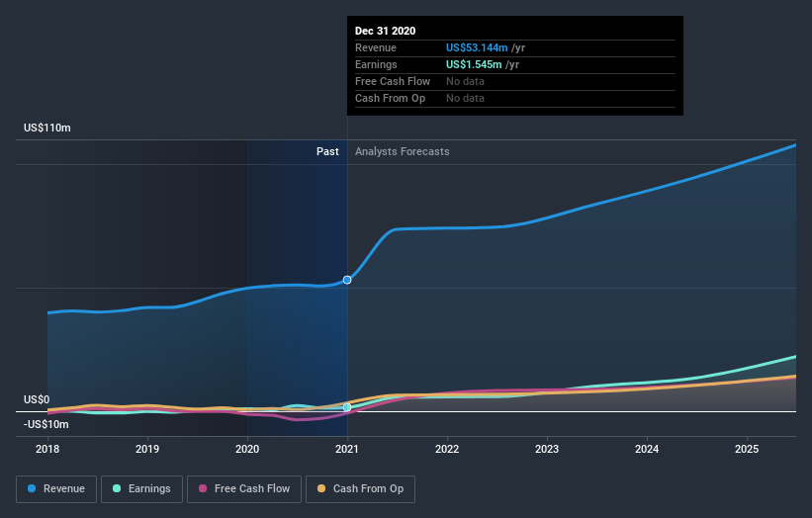This screenshot has height=518, width=812.
Task: Click the 2018 x-axis label
Action: [47, 449]
